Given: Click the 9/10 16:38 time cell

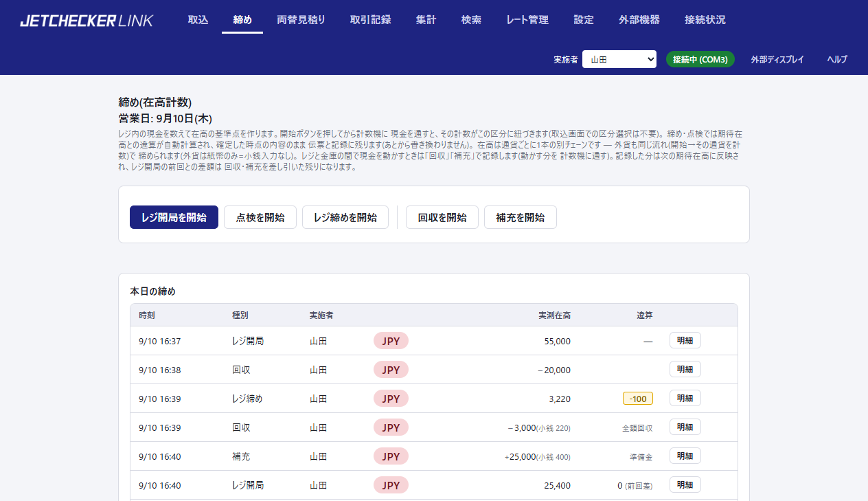Looking at the screenshot, I should pos(159,370).
